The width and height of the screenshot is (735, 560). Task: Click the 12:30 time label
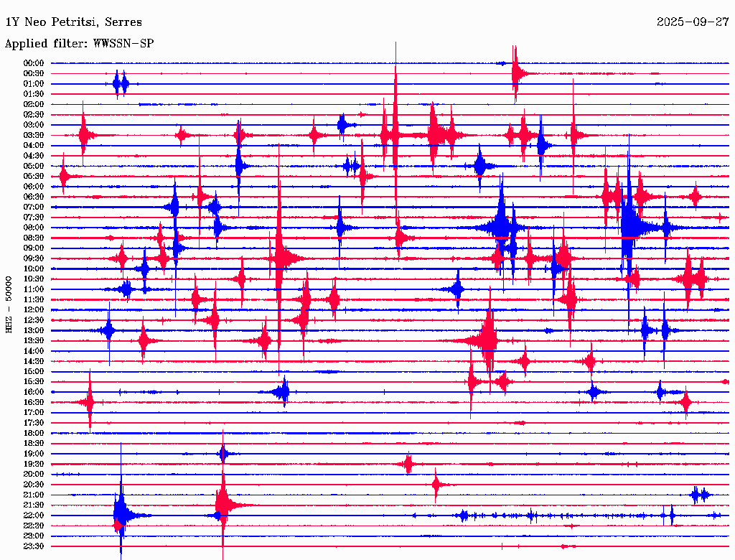pos(34,320)
